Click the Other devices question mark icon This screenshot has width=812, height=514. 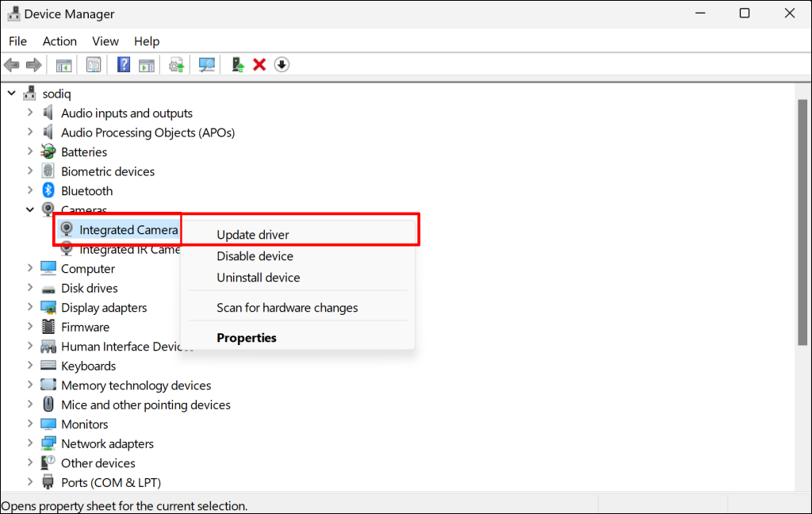coord(48,462)
